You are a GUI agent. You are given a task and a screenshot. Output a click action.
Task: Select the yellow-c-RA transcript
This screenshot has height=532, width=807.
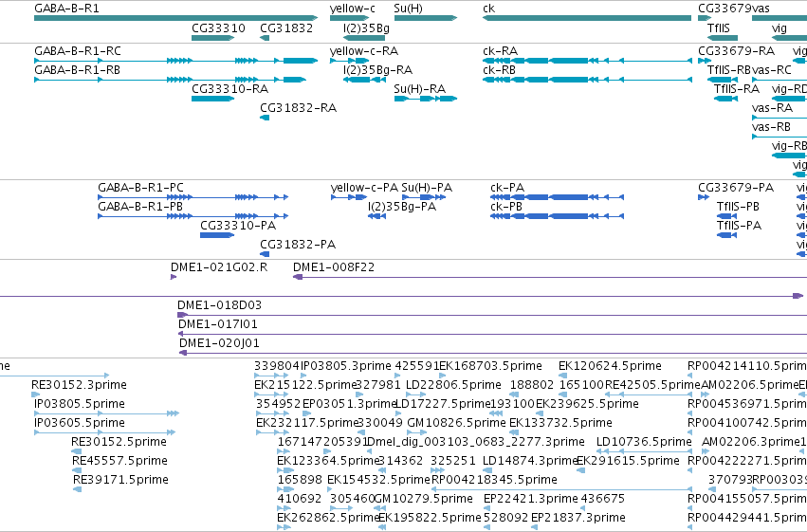pyautogui.click(x=350, y=61)
